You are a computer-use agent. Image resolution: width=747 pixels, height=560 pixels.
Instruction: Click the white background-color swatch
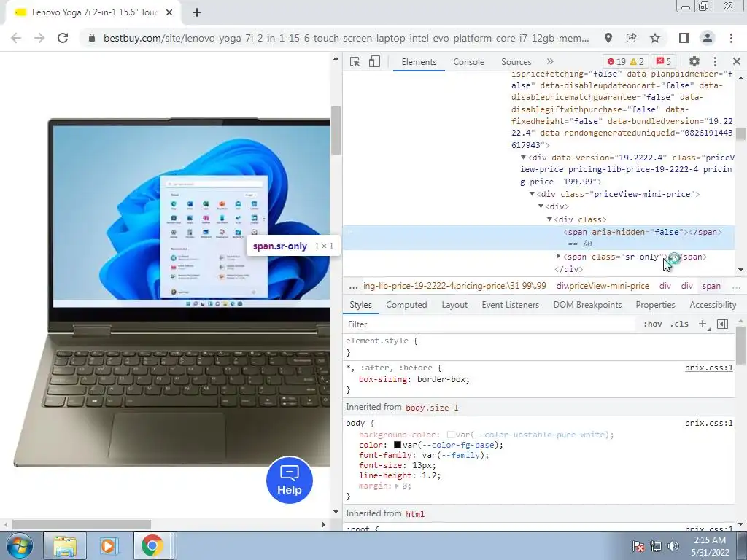click(x=450, y=435)
